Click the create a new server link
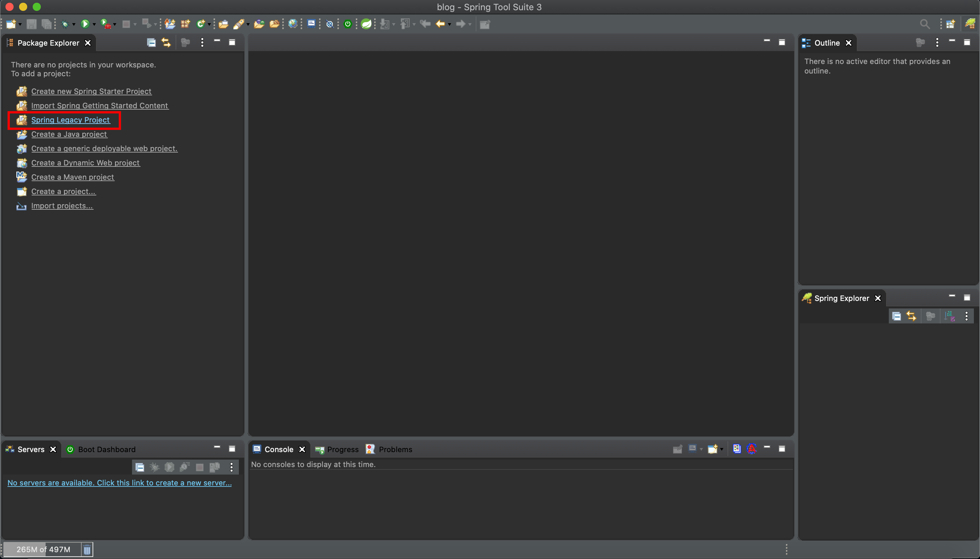The image size is (980, 559). tap(119, 483)
